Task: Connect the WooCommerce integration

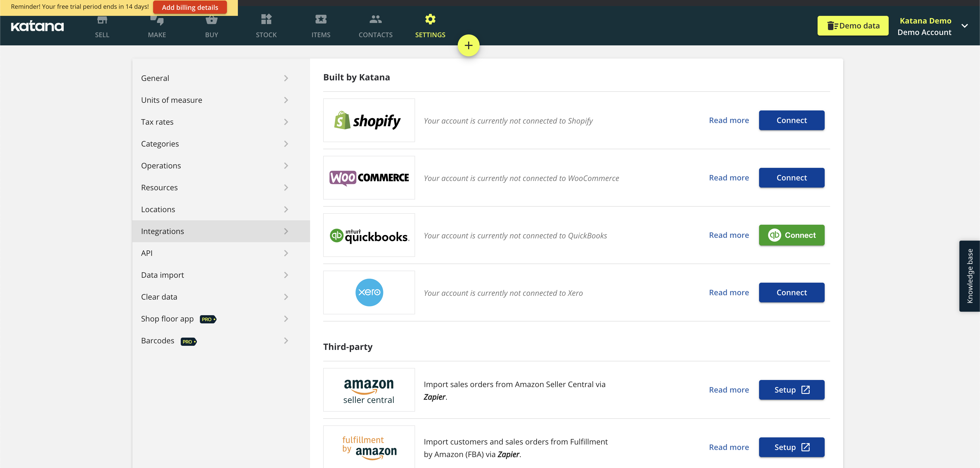Action: pos(792,177)
